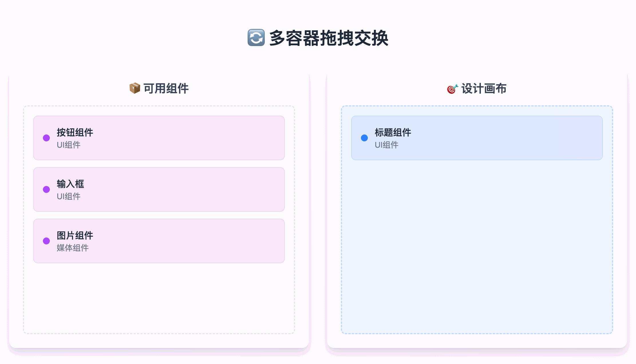Click UI组件 subtitle under 标题组件
Viewport: 636px width, 364px height.
tap(387, 145)
